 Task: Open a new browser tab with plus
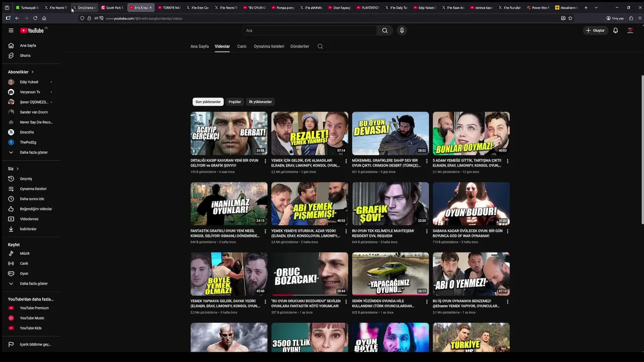[x=586, y=8]
